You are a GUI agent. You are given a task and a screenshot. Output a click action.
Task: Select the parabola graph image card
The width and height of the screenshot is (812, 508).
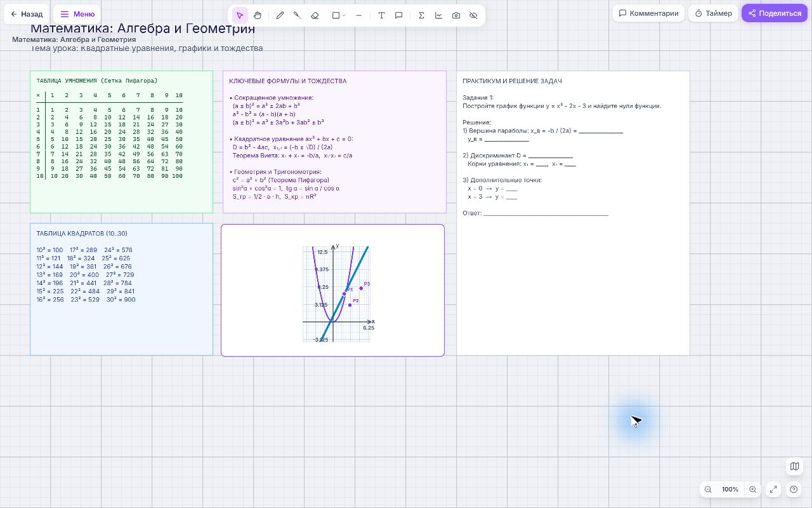(332, 290)
